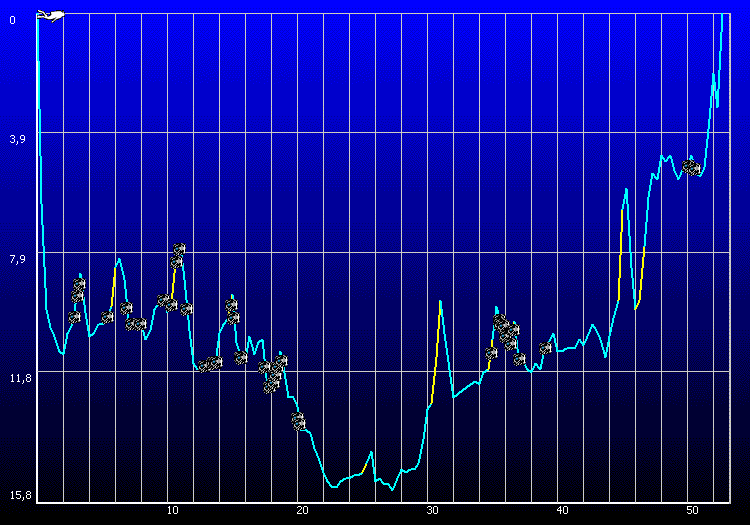Click the camera marker near minute 15.5 at 11 m
This screenshot has width=750, height=525.
coord(241,357)
